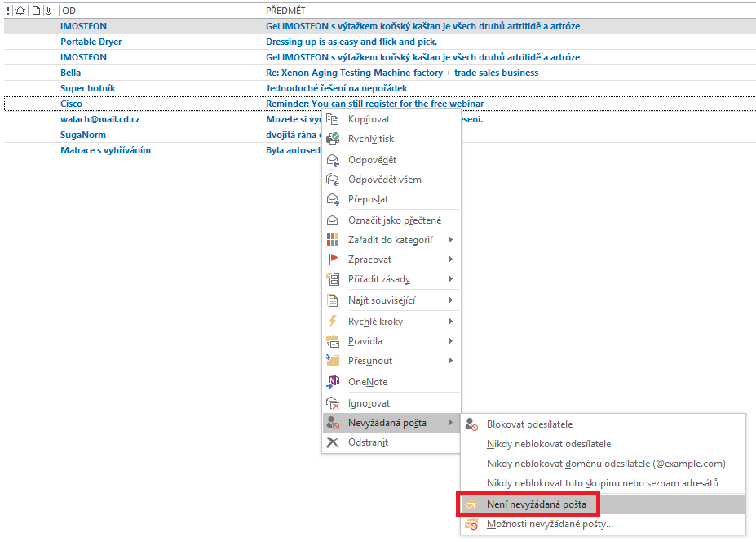The width and height of the screenshot is (756, 542).
Task: Expand the Zařadit do kategorií submenu arrow
Action: pyautogui.click(x=450, y=240)
